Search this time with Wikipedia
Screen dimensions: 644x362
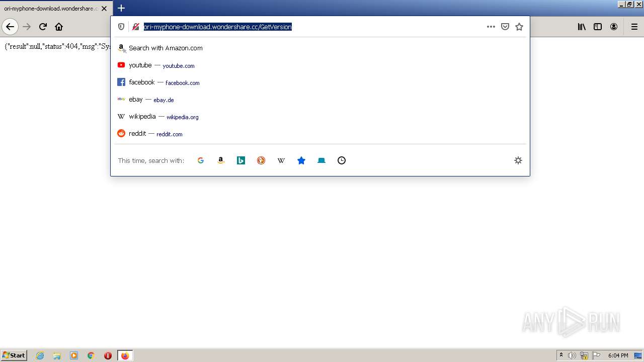tap(281, 160)
